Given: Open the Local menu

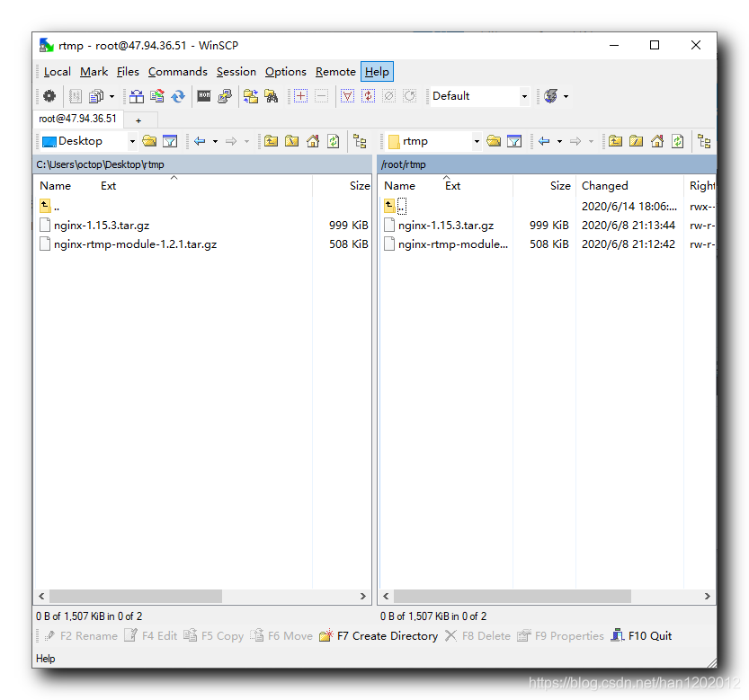Looking at the screenshot, I should 58,72.
